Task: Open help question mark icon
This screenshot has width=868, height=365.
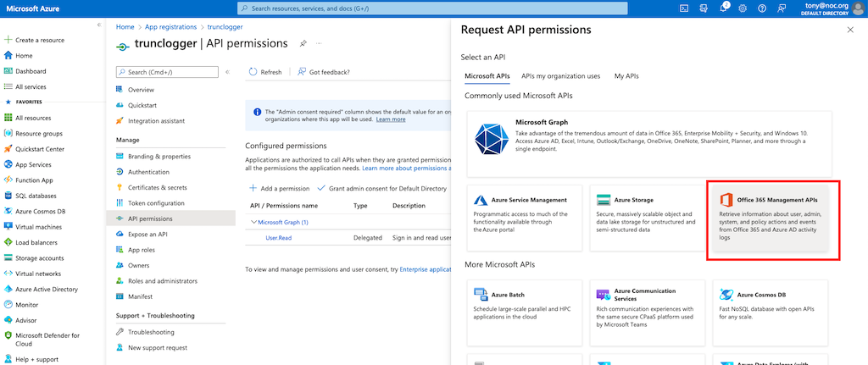Action: 762,8
